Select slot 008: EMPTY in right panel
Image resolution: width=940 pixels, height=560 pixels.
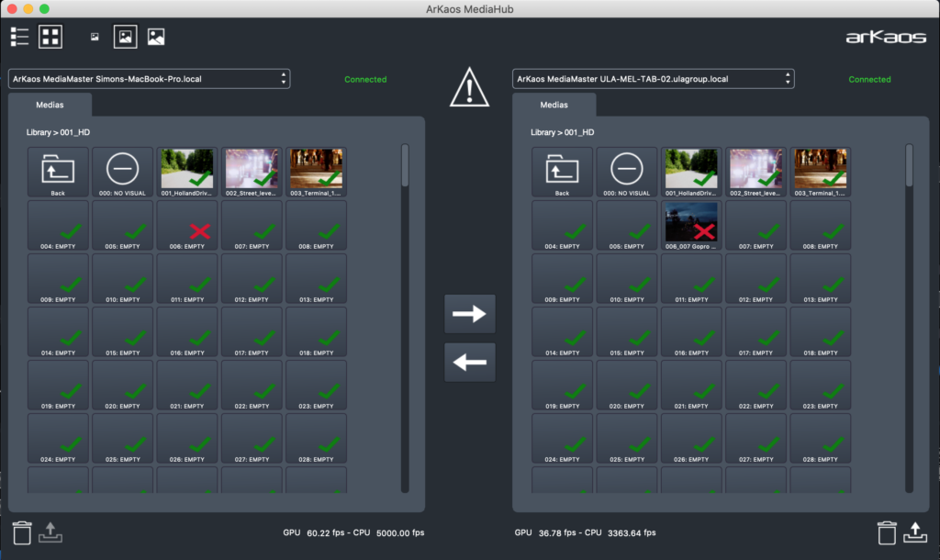(x=821, y=226)
